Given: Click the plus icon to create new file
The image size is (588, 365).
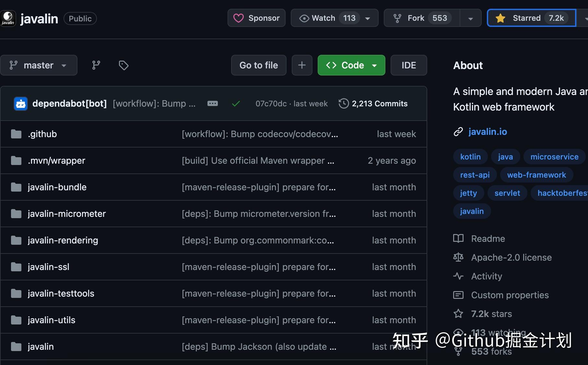Looking at the screenshot, I should (x=302, y=65).
